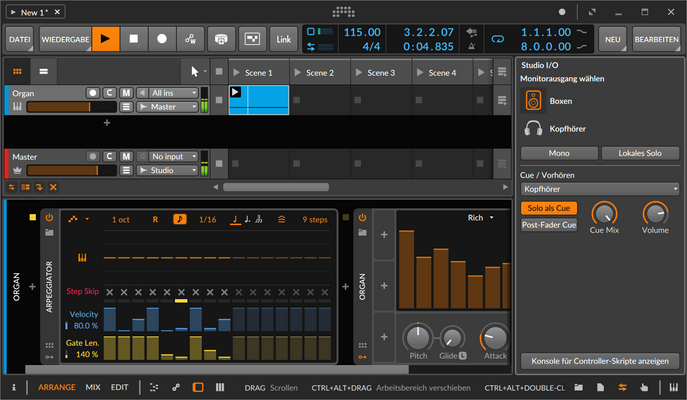Enable Ableton Link
Image resolution: width=687 pixels, height=400 pixels.
[x=283, y=39]
